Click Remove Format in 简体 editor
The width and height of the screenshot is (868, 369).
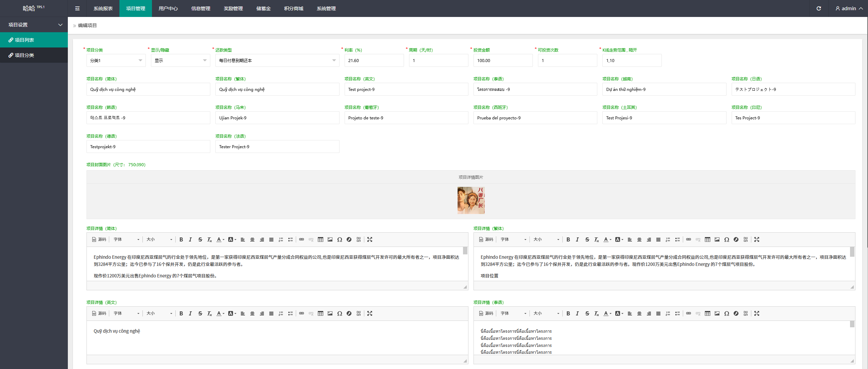click(210, 239)
